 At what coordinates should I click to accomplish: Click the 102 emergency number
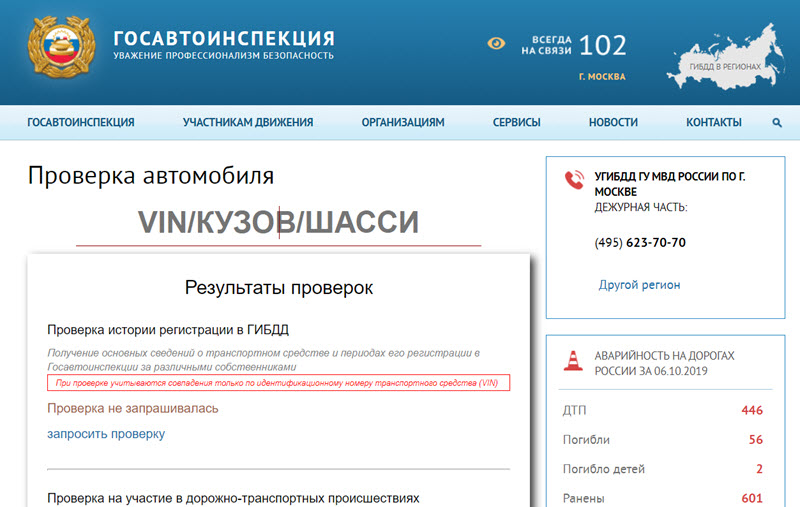(603, 46)
